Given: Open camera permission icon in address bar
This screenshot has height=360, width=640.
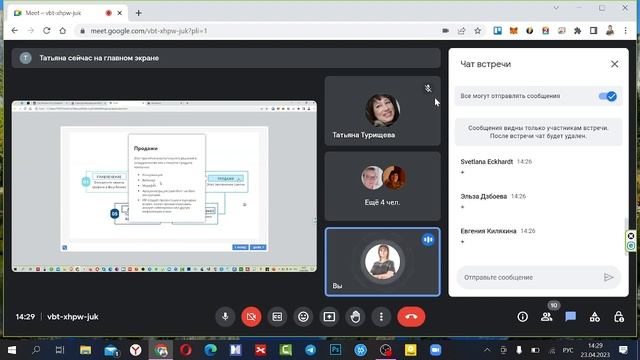Looking at the screenshot, I should (x=445, y=31).
